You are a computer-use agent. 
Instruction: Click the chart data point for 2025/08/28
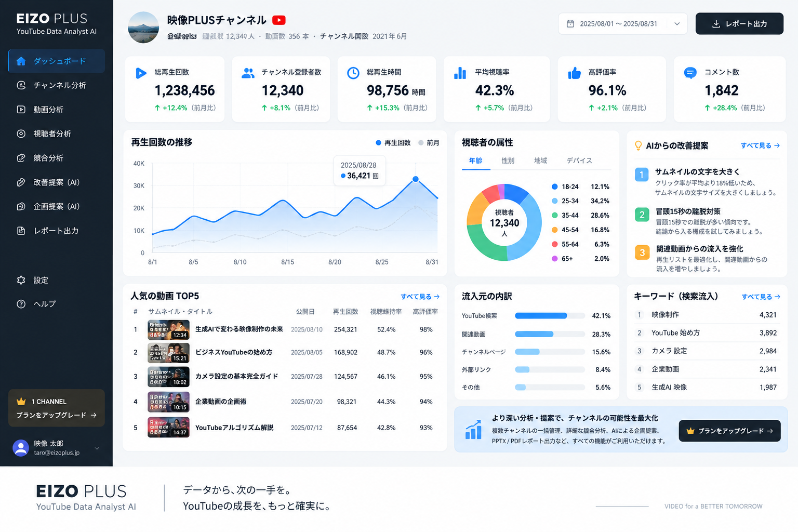coord(416,179)
